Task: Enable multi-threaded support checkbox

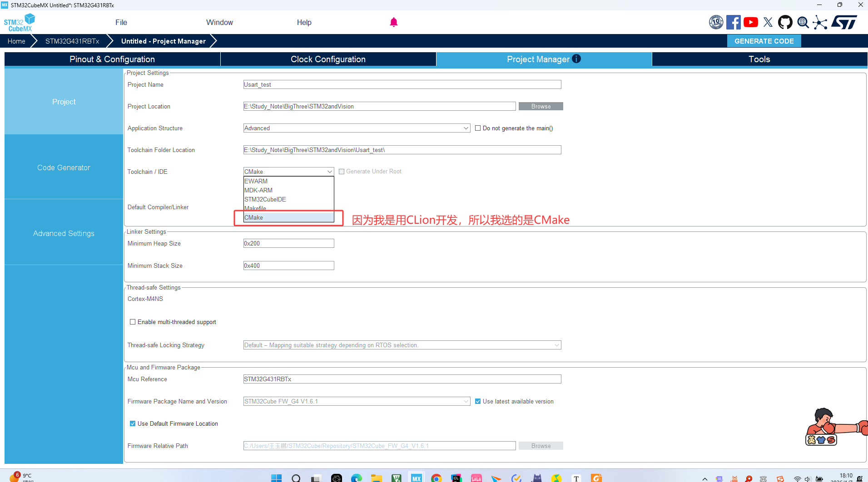Action: click(133, 322)
